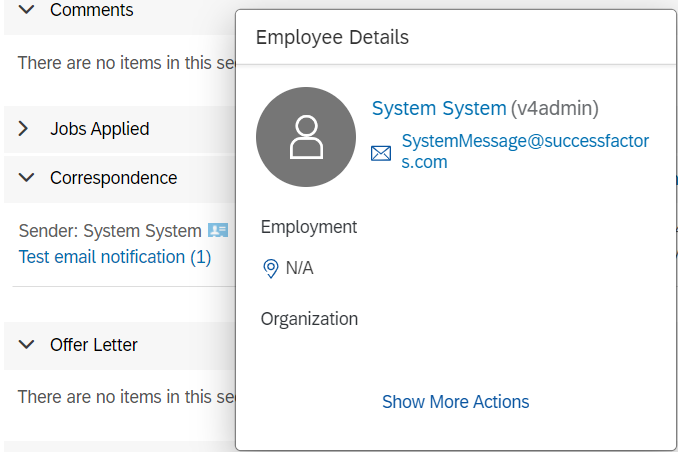Click the employee avatar placeholder photo
The image size is (678, 452).
pyautogui.click(x=306, y=137)
